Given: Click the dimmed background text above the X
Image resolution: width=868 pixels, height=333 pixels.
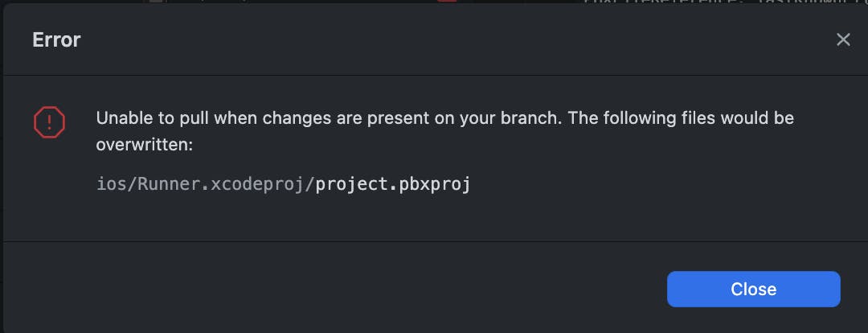Looking at the screenshot, I should (x=725, y=2).
